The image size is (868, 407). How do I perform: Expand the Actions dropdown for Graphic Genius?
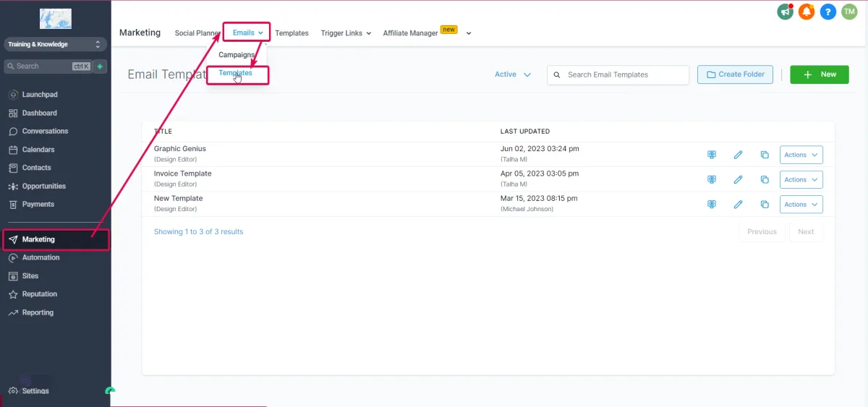click(x=801, y=155)
